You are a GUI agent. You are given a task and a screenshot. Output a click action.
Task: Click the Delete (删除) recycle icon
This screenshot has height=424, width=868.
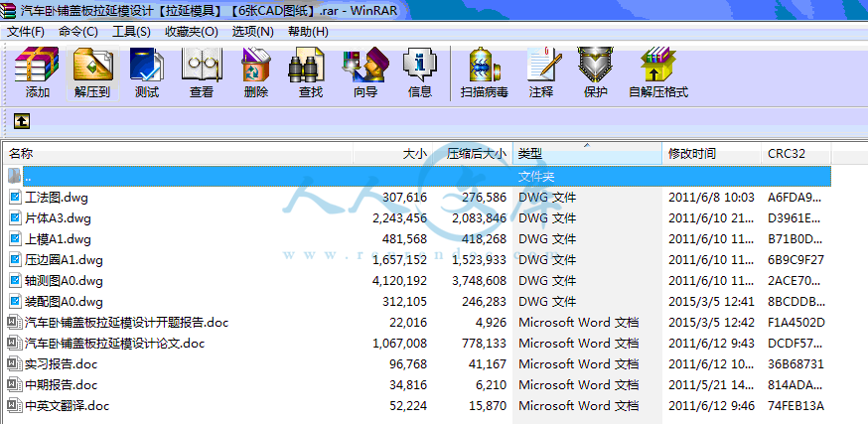tap(256, 65)
